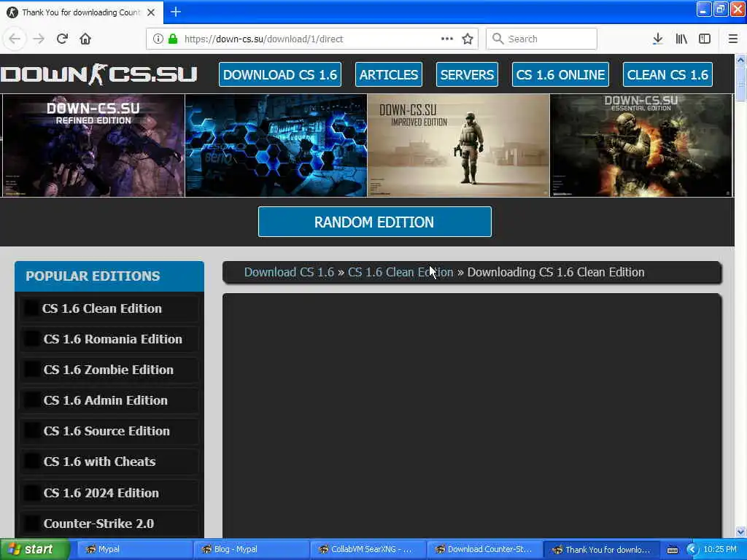Switch to CollabVM SearXNG taskbar window
The width and height of the screenshot is (747, 560).
click(367, 550)
